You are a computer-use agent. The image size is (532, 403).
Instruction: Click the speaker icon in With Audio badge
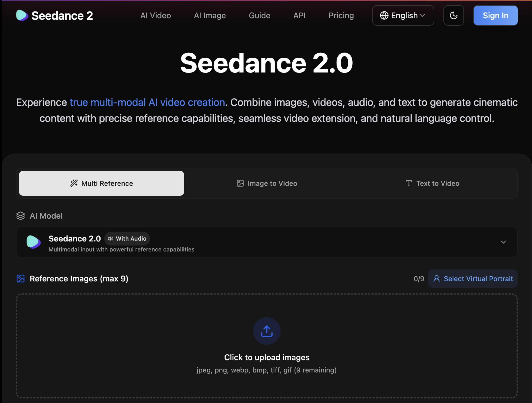pos(111,239)
